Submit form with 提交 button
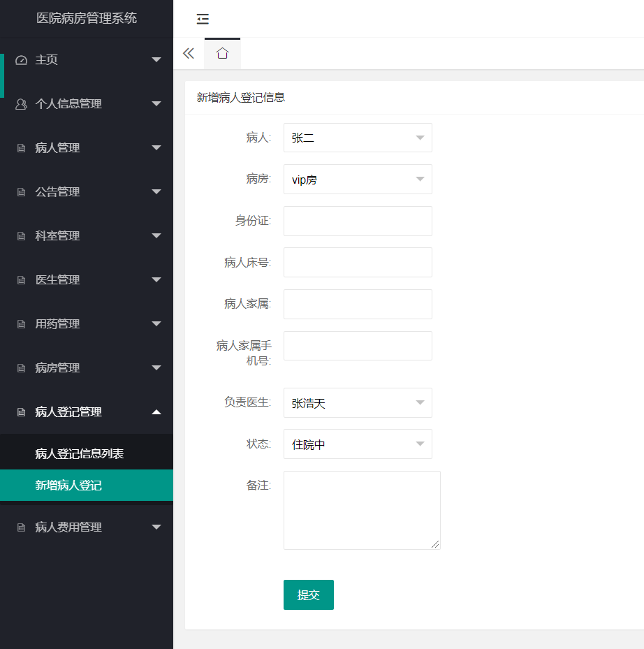644x649 pixels. click(x=308, y=595)
